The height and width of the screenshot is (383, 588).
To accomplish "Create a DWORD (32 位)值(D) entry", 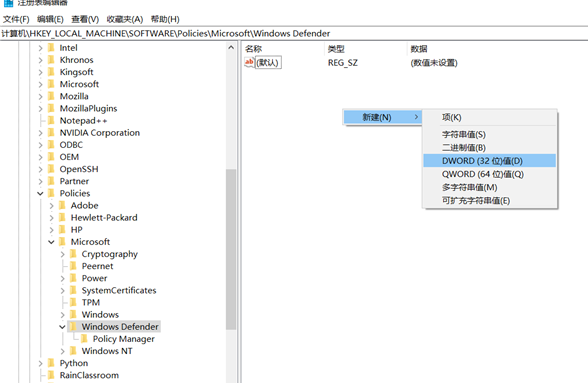I will [x=489, y=161].
